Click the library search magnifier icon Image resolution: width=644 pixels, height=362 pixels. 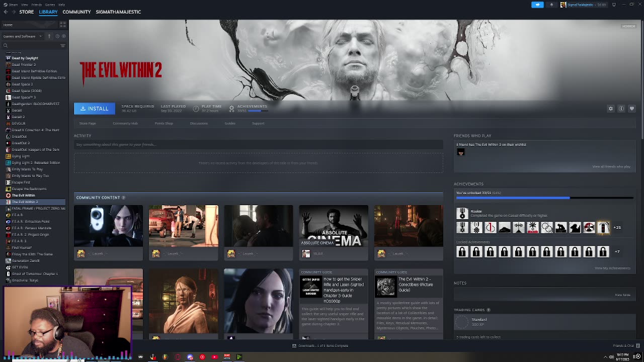[x=6, y=45]
